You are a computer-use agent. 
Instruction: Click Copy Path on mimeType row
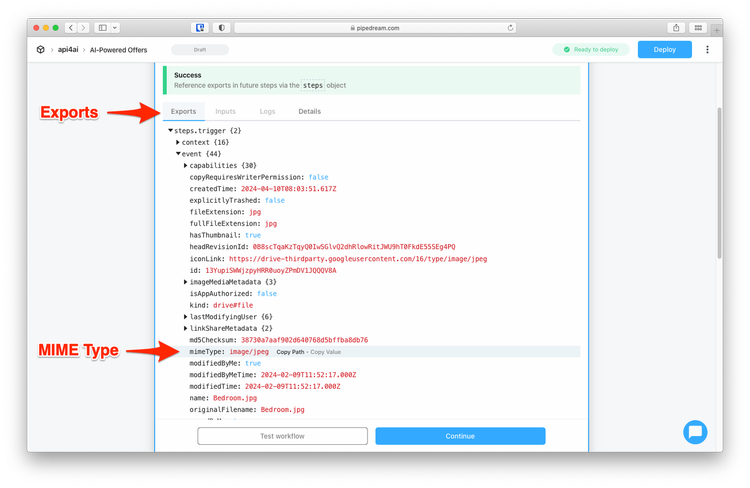[290, 352]
